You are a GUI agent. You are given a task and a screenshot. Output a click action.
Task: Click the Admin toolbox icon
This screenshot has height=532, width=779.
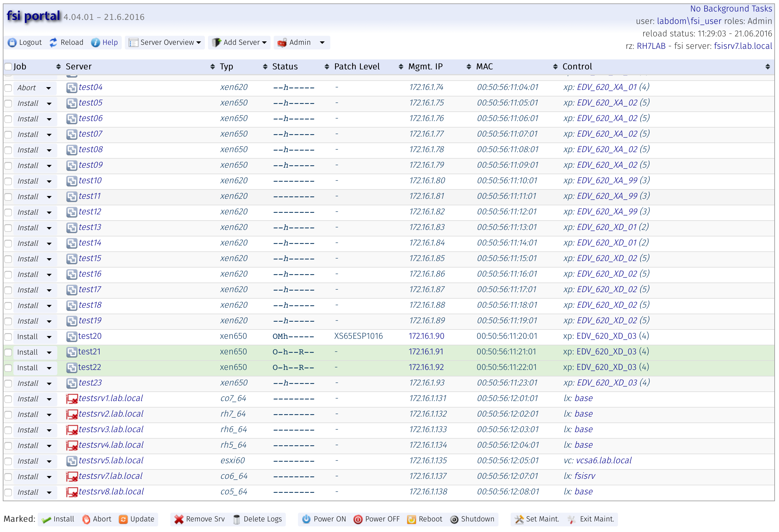282,43
